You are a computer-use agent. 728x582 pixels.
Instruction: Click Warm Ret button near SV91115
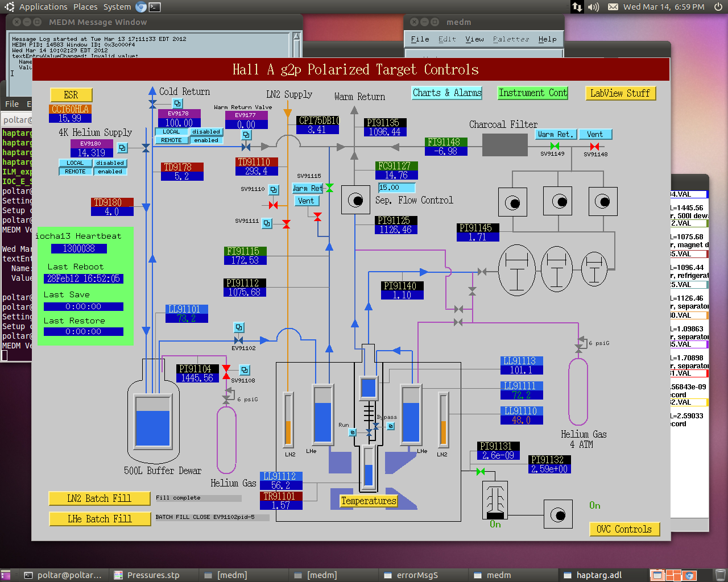pos(308,188)
